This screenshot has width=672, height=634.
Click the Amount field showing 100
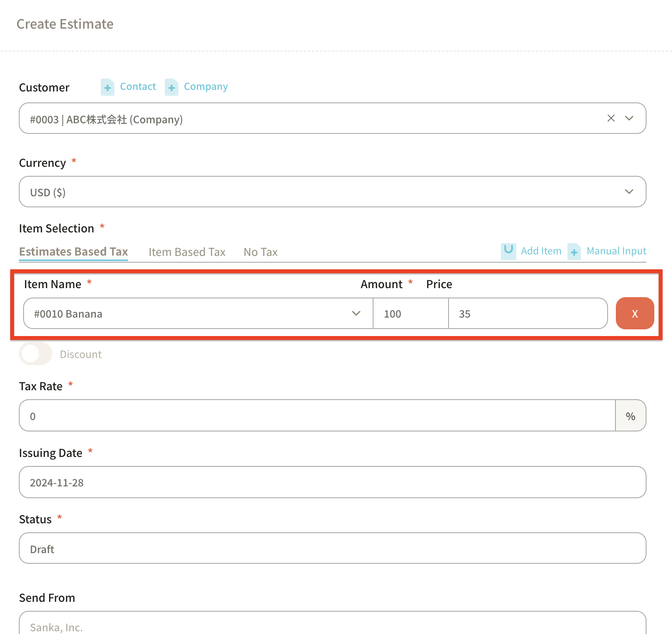410,313
